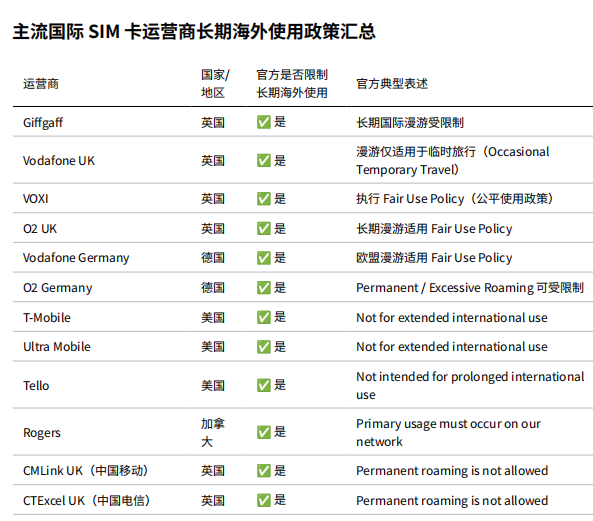The width and height of the screenshot is (593, 521).
Task: Click 英国 in the CMLink UK row
Action: [213, 471]
